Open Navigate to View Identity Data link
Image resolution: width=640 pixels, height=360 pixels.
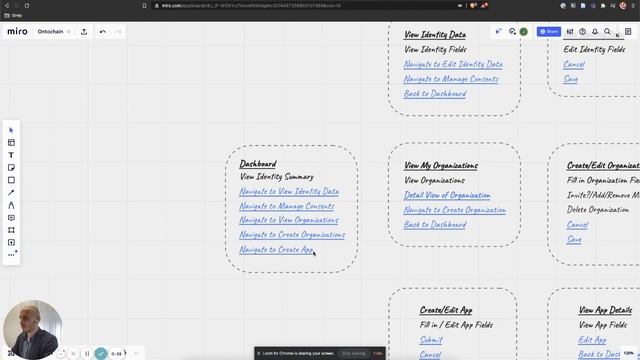[289, 191]
